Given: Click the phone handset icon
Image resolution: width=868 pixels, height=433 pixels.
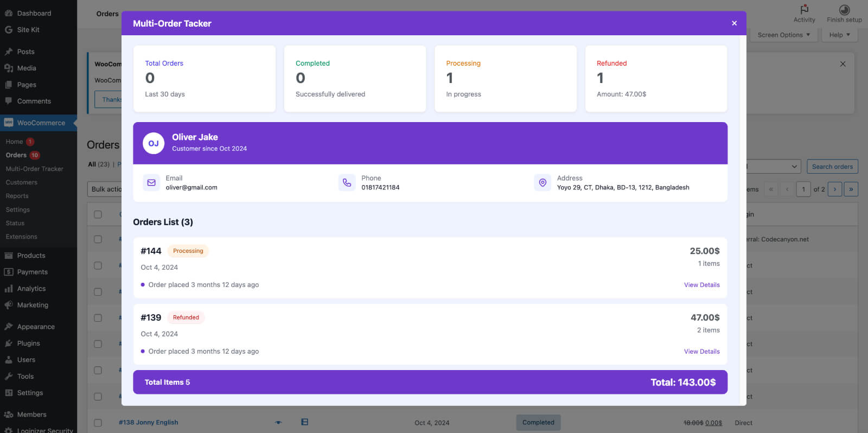Looking at the screenshot, I should click(347, 183).
